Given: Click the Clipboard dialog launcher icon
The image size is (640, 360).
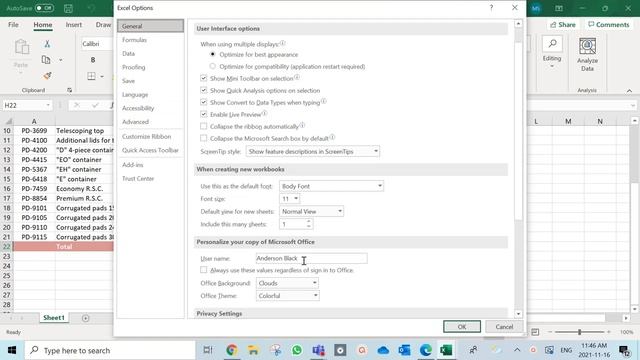Looking at the screenshot, I should pos(69,90).
